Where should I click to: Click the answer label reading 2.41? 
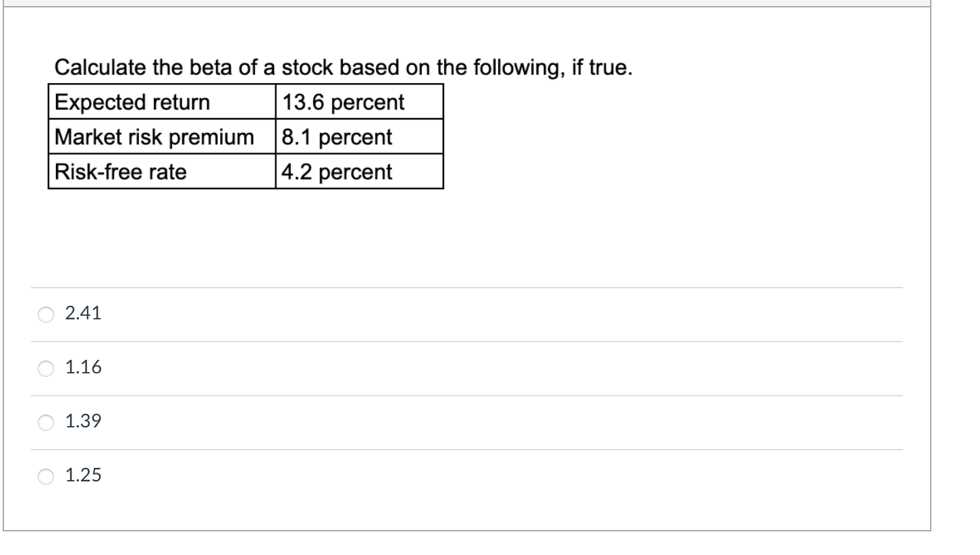(82, 313)
